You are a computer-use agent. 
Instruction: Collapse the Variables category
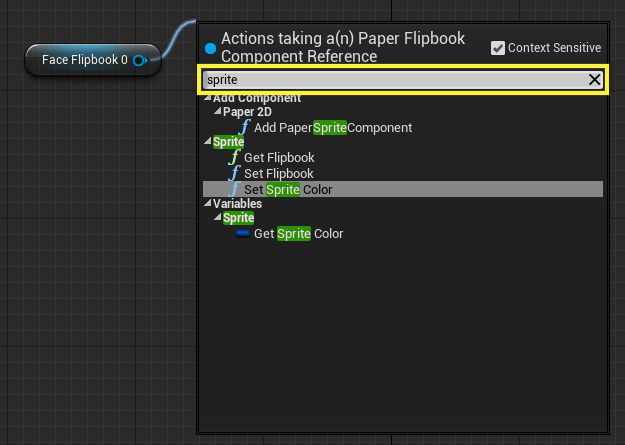pos(208,204)
